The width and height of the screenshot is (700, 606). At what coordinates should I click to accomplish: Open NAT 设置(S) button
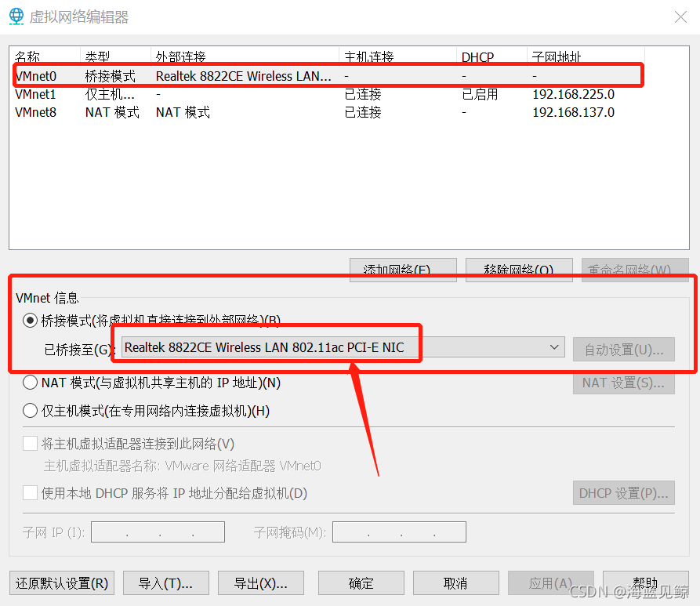click(624, 383)
